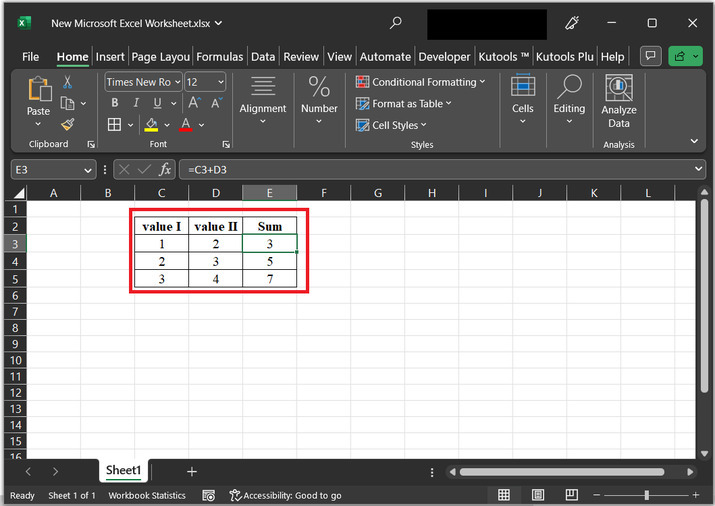The width and height of the screenshot is (715, 506).
Task: Click the Cut scissors icon
Action: tap(68, 82)
